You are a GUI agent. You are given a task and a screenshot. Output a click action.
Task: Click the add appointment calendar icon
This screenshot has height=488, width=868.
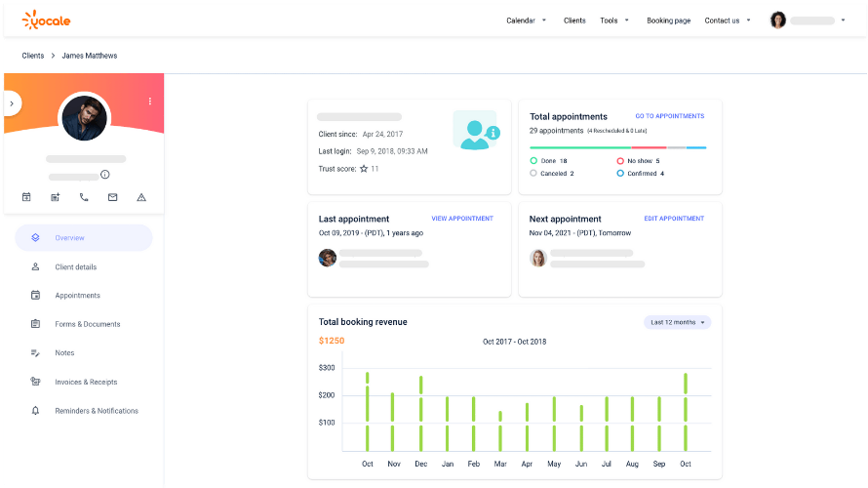[26, 197]
